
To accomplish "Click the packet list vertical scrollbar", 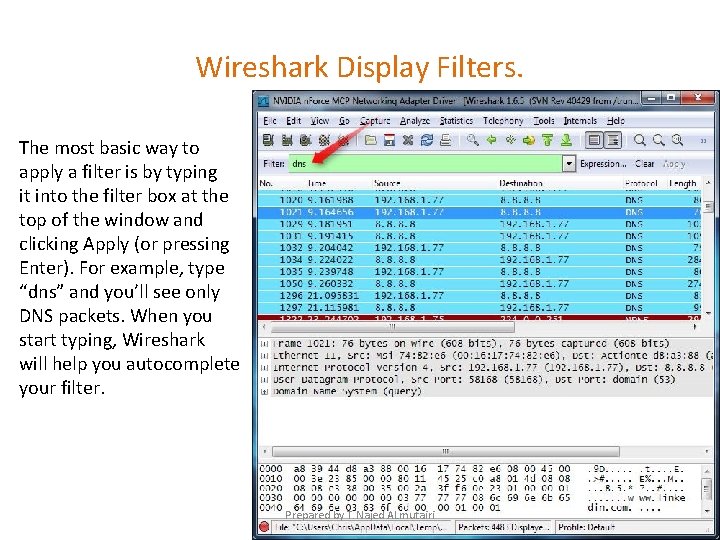I will coord(708,206).
